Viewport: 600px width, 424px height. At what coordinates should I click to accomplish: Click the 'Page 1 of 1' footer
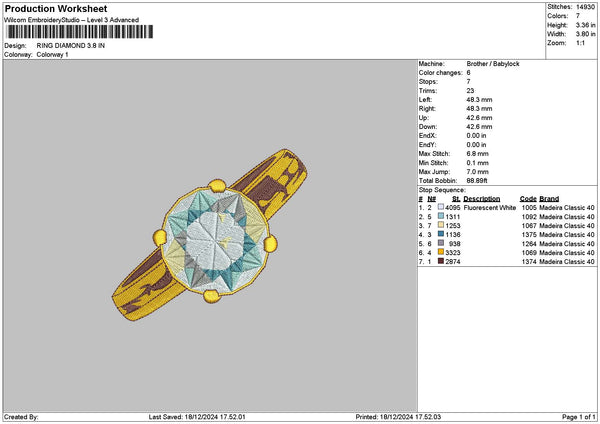tap(579, 417)
